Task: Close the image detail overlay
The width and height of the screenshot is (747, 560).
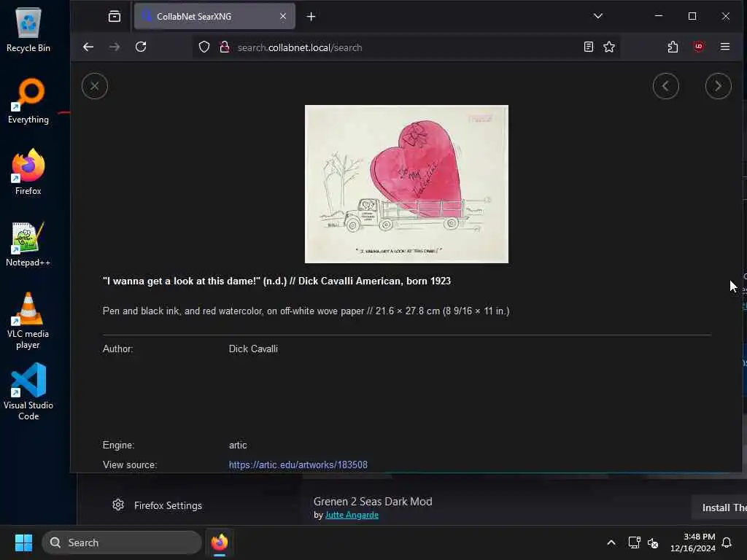Action: tap(94, 86)
